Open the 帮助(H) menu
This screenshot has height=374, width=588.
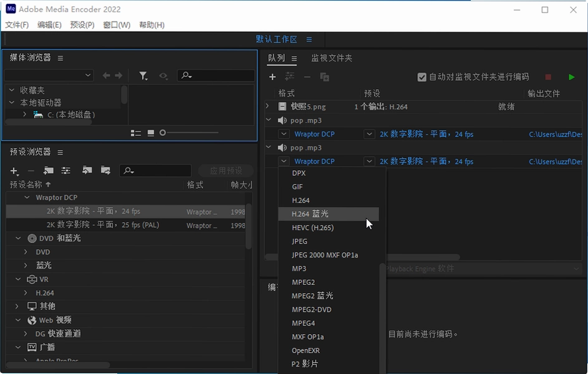152,25
